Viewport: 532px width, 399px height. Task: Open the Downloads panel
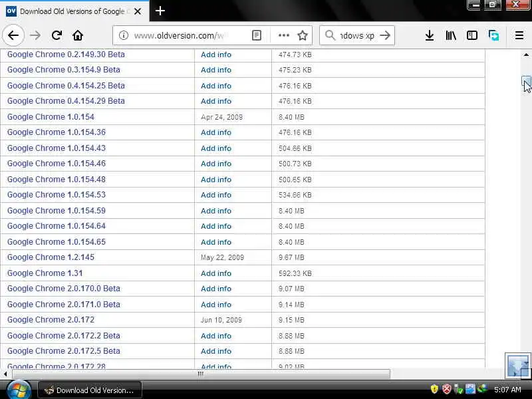click(x=430, y=35)
